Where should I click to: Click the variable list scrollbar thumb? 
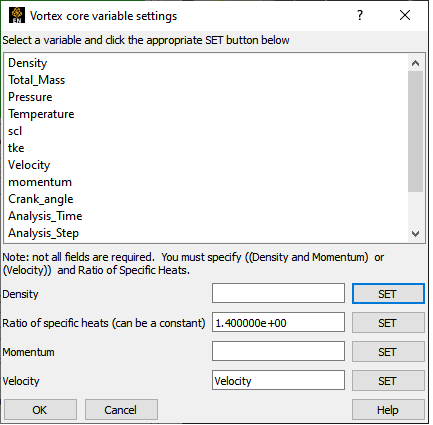coord(415,131)
